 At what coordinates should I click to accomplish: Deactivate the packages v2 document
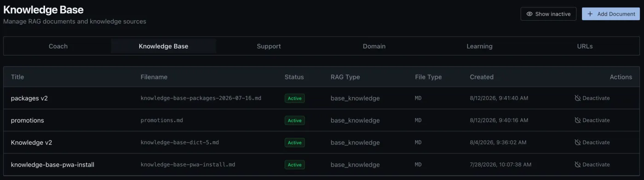(x=592, y=98)
